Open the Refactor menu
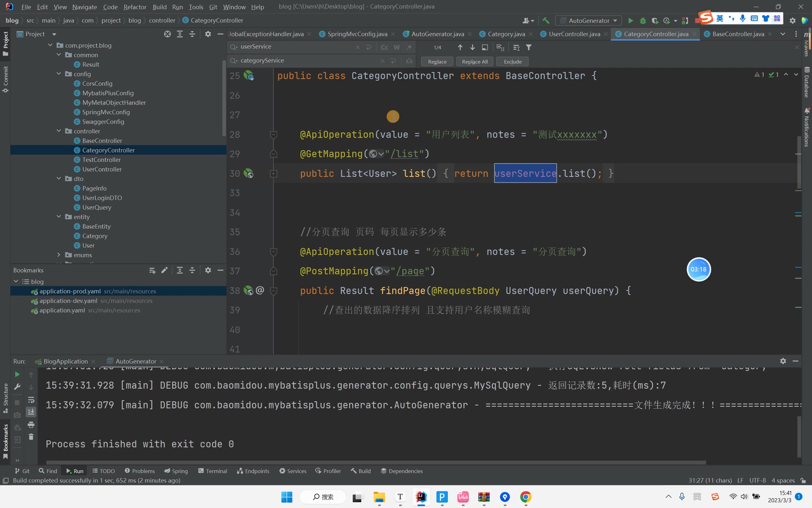 click(135, 7)
